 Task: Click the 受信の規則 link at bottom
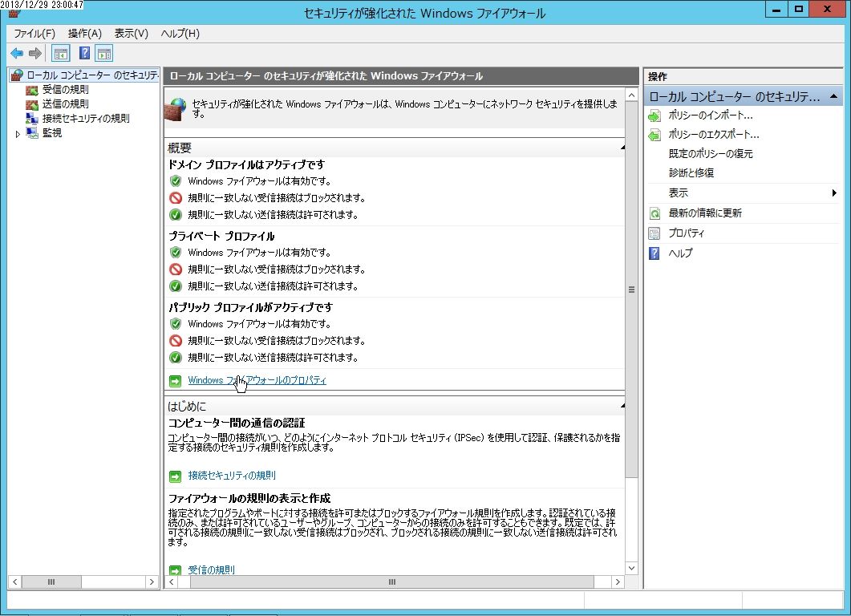tap(211, 569)
